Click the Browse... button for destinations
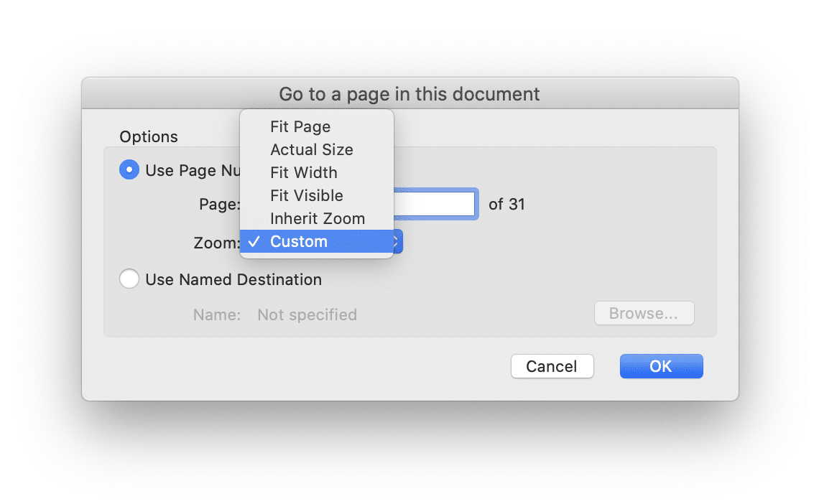819x504 pixels. click(644, 313)
